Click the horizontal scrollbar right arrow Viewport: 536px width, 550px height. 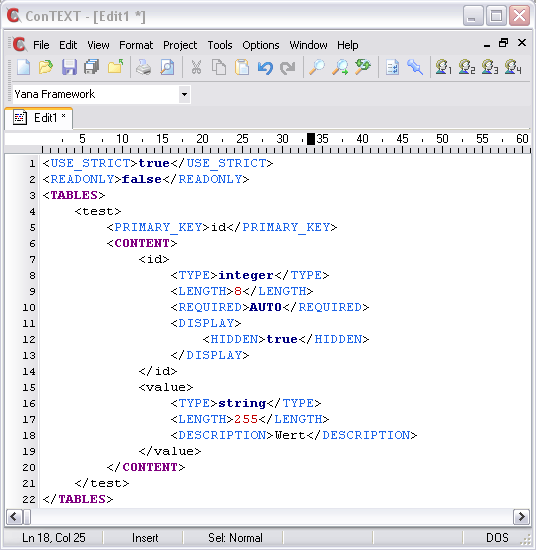point(521,517)
